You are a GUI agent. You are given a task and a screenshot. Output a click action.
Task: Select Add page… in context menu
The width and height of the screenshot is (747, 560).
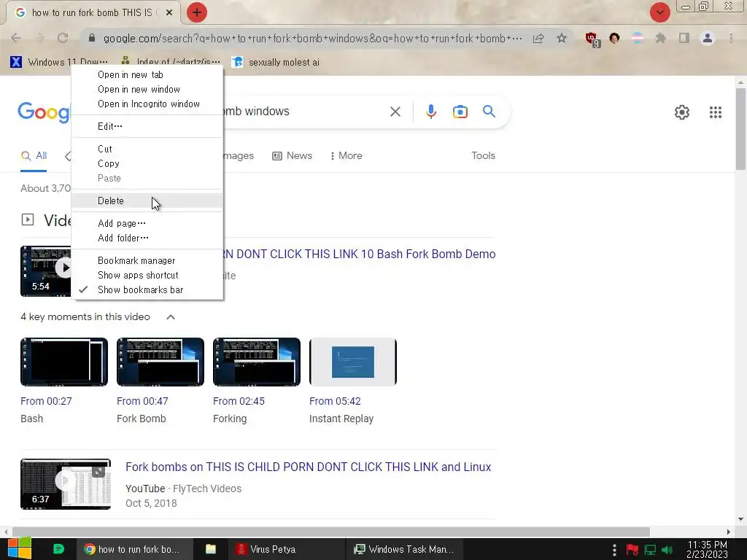147,223
